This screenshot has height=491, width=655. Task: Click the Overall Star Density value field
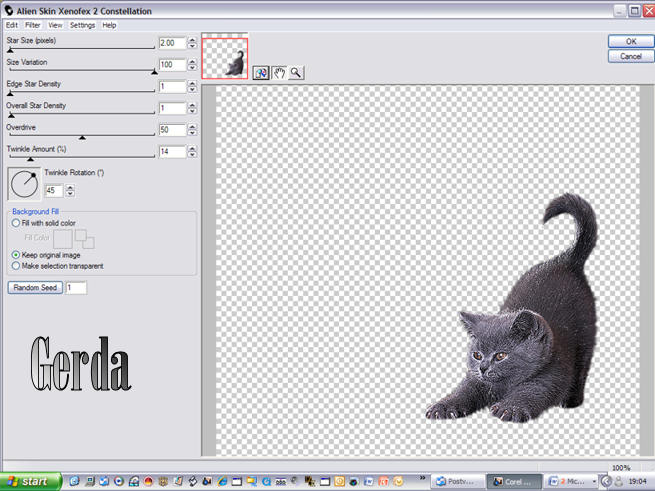coord(173,108)
